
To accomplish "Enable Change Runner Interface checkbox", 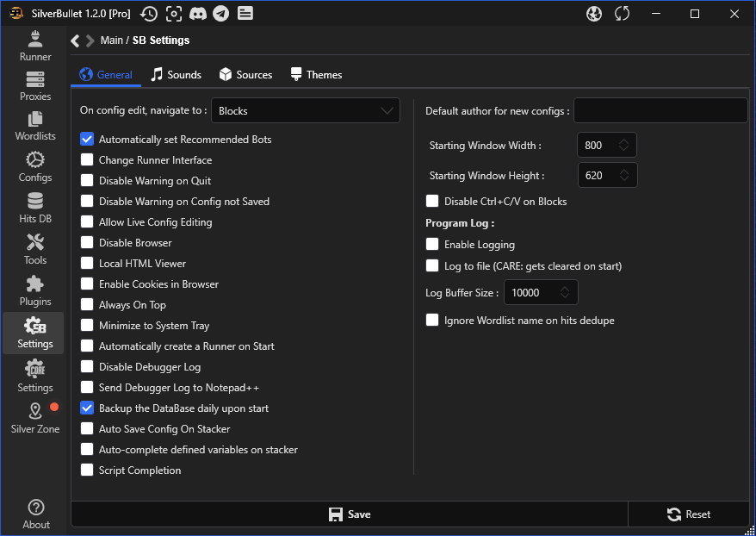I will 87,159.
